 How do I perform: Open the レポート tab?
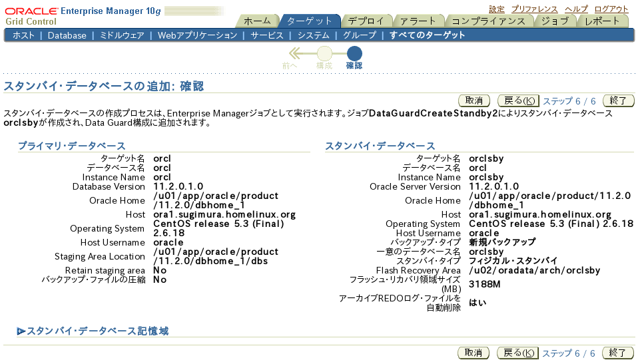[603, 21]
